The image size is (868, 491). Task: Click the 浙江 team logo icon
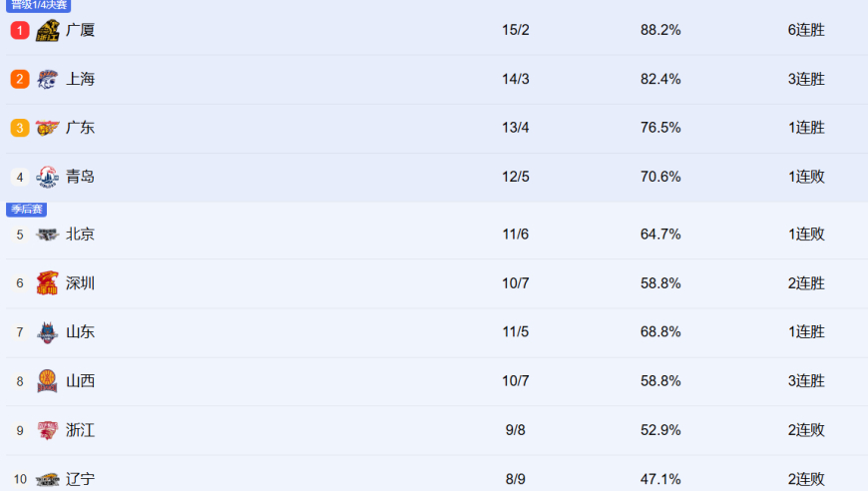click(x=48, y=430)
